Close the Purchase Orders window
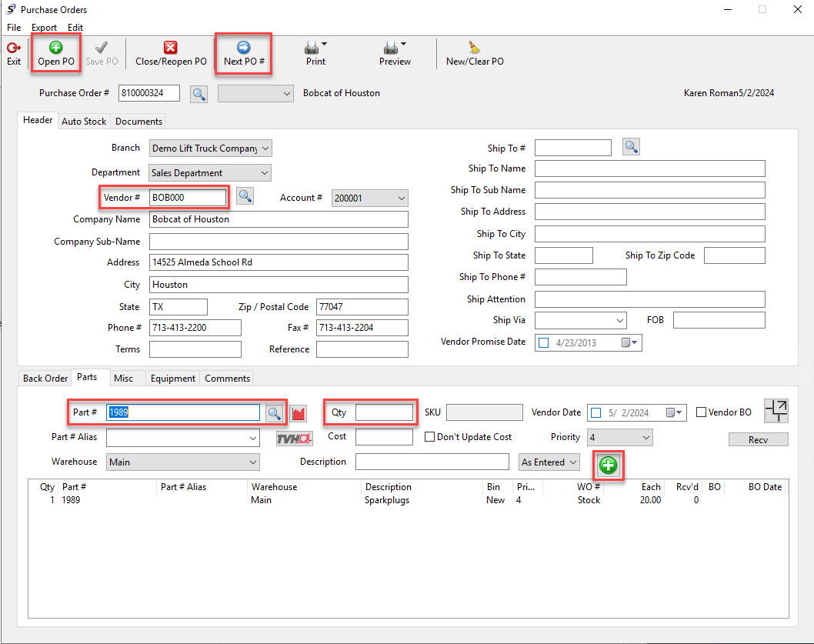 pyautogui.click(x=798, y=10)
